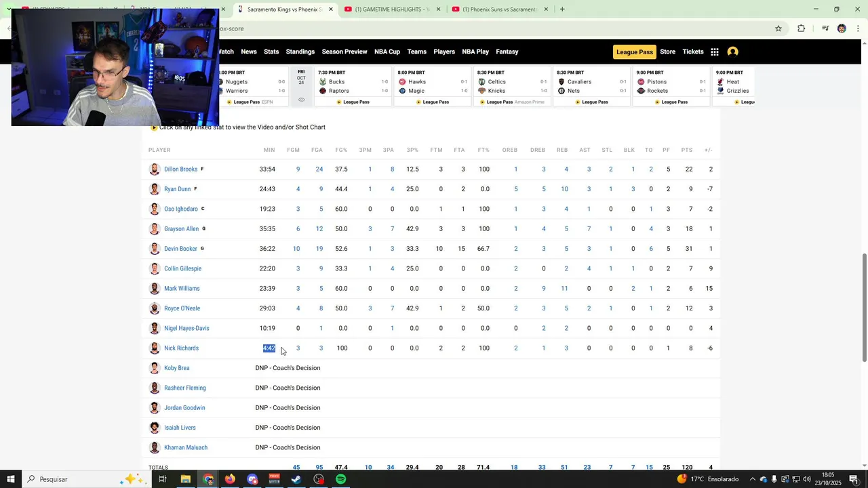The height and width of the screenshot is (488, 868).
Task: Click the Pistons team logo
Action: click(x=642, y=82)
